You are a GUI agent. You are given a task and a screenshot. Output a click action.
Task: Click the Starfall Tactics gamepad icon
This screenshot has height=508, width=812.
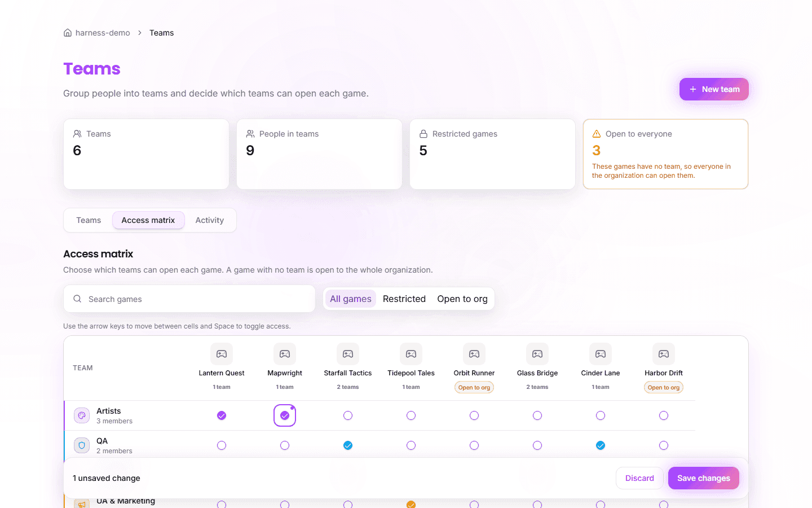[348, 354]
